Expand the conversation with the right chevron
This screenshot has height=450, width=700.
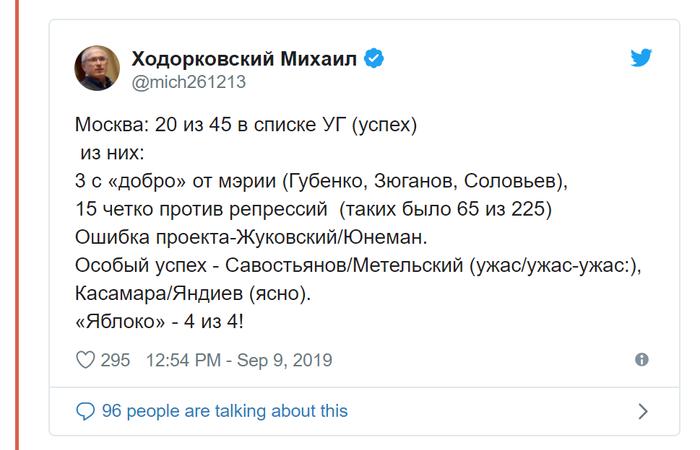tap(643, 411)
